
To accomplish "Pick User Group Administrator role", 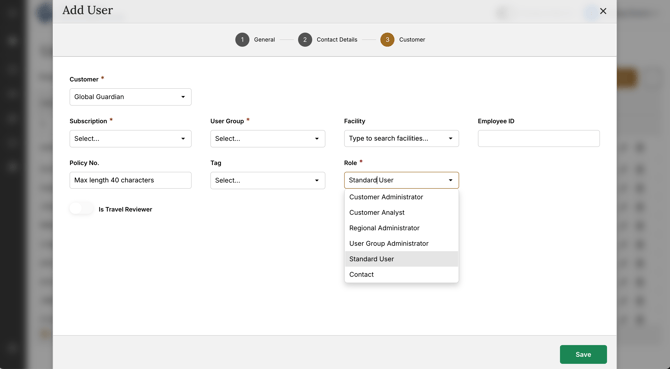I will tap(401, 243).
